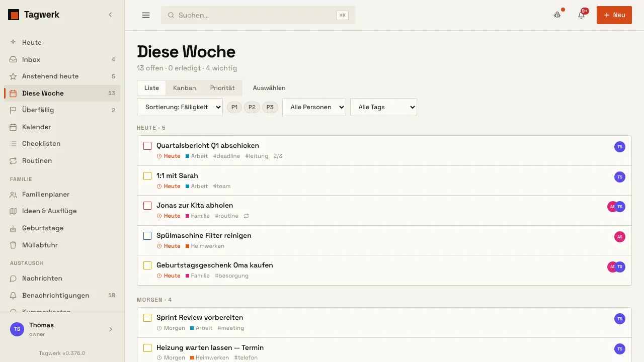Screen dimensions: 644x362
Task: Mark 1:1 mit Sarah as done
Action: (147, 176)
